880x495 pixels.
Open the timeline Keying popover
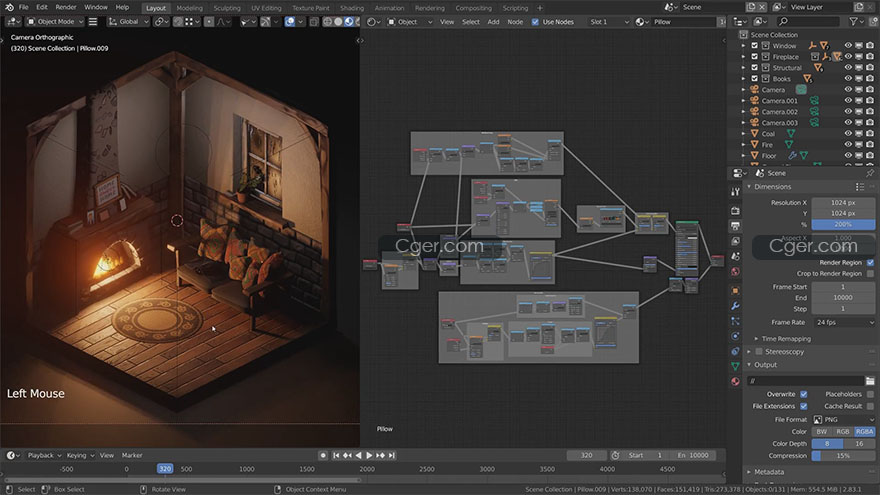(x=79, y=455)
